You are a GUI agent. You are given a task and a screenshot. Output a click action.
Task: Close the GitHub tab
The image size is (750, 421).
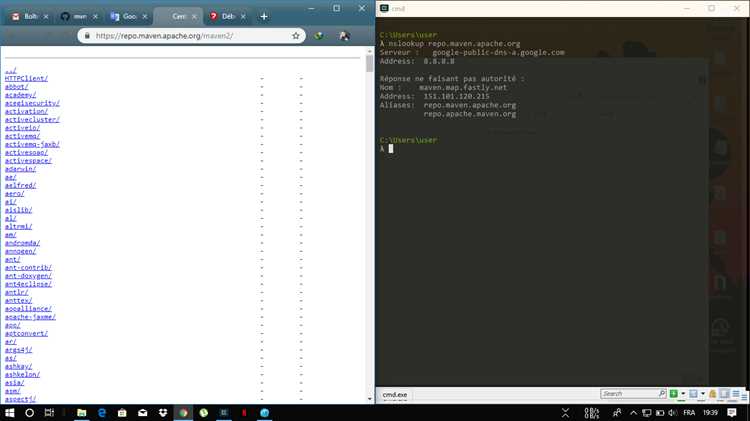95,16
